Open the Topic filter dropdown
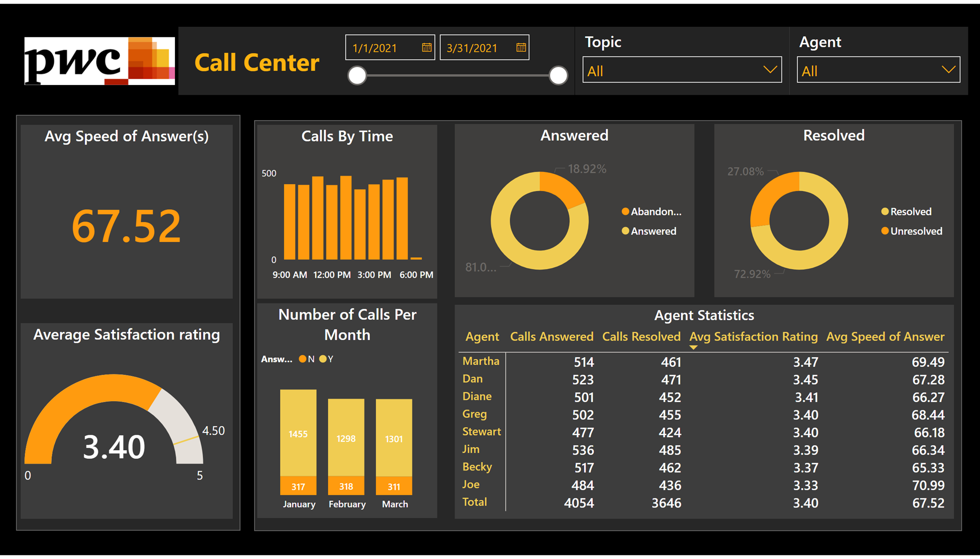980x559 pixels. [x=770, y=70]
